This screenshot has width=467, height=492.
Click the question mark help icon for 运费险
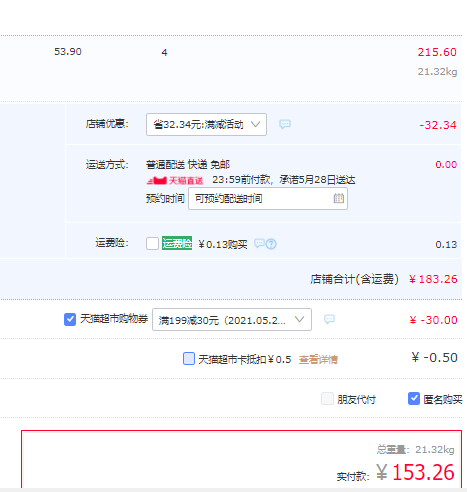pyautogui.click(x=271, y=244)
